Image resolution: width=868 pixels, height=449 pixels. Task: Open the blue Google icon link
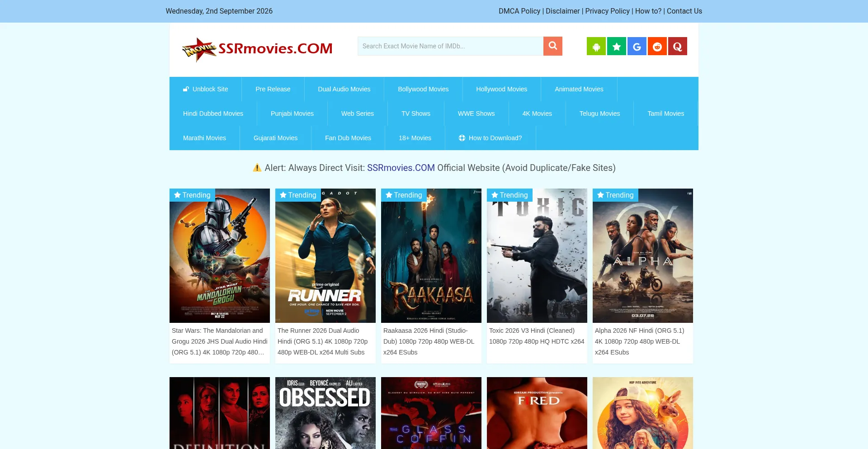(637, 46)
